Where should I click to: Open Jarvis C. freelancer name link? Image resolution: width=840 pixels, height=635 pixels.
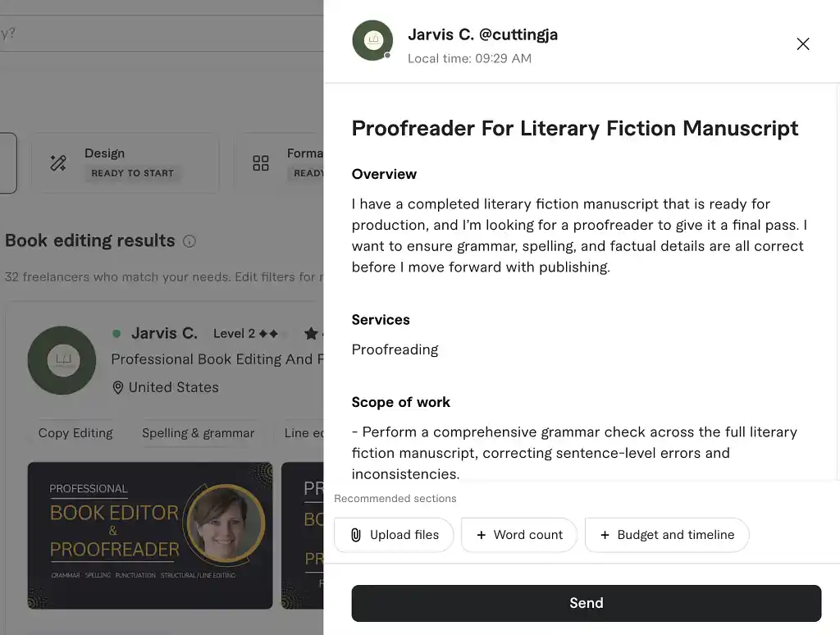click(x=164, y=333)
